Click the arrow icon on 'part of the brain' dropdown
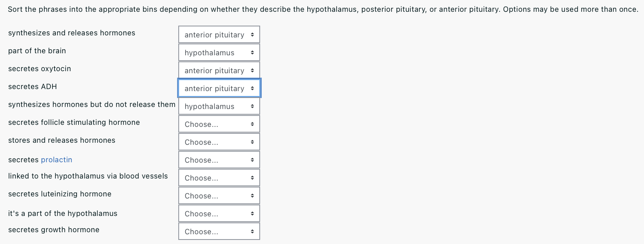The image size is (644, 244). 252,52
